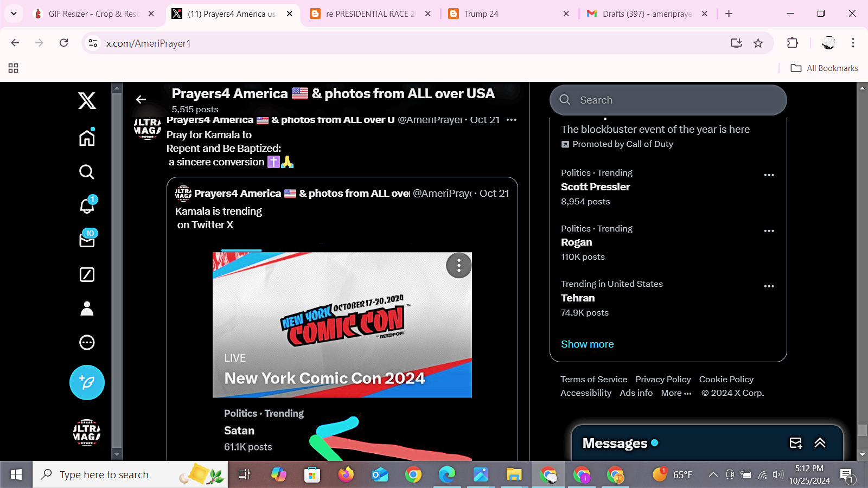Open Terms of Service link
868x488 pixels.
click(593, 380)
